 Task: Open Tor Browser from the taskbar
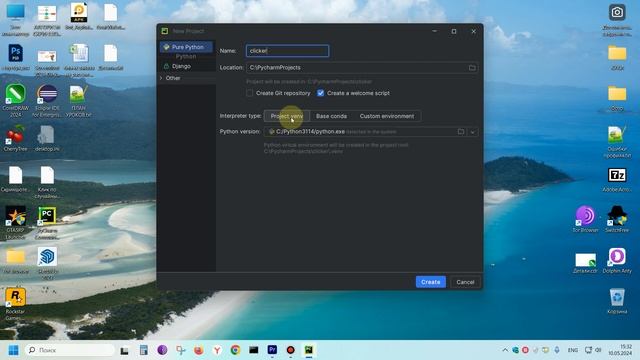[x=162, y=350]
